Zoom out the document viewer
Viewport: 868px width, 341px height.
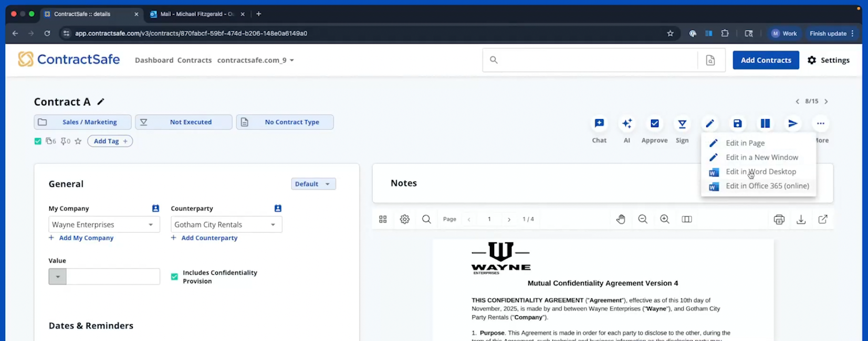pyautogui.click(x=643, y=219)
